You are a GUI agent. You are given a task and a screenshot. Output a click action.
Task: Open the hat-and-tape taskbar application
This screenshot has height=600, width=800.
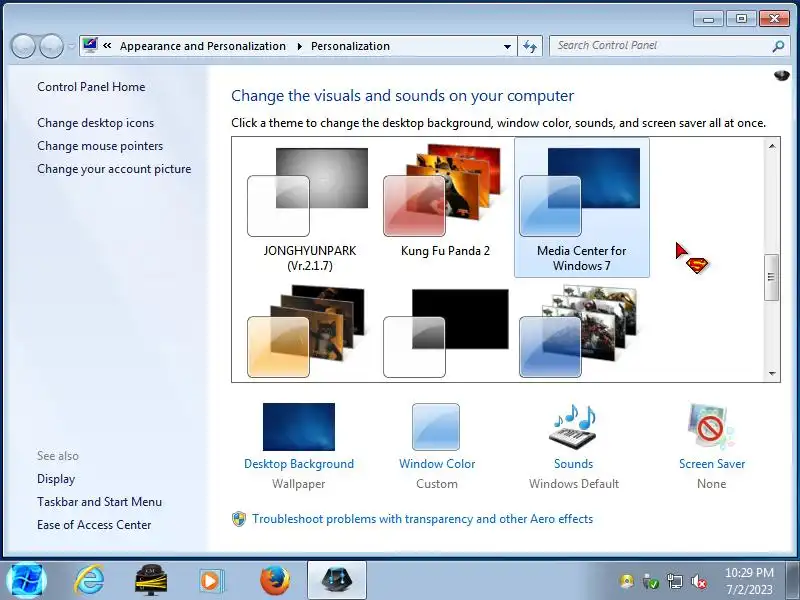point(151,581)
